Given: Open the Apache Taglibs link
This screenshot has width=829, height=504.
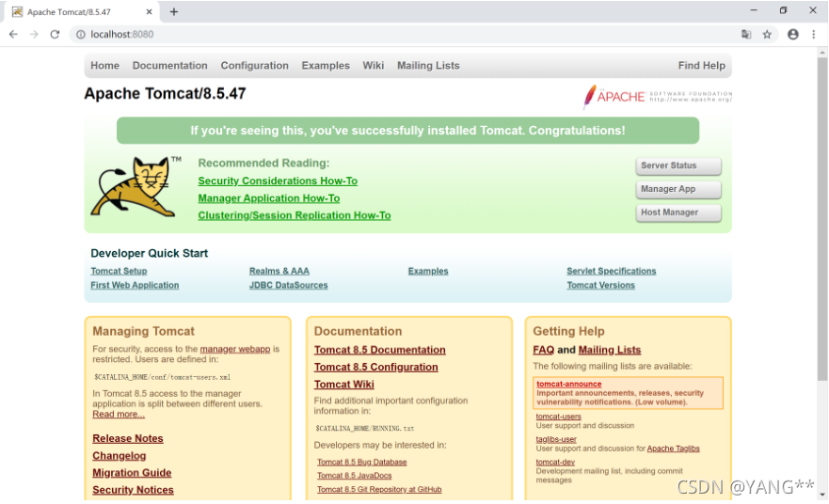Looking at the screenshot, I should [673, 449].
